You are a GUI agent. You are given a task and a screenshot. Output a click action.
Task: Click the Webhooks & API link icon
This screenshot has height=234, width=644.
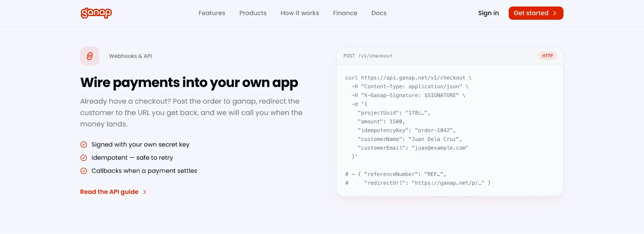90,56
